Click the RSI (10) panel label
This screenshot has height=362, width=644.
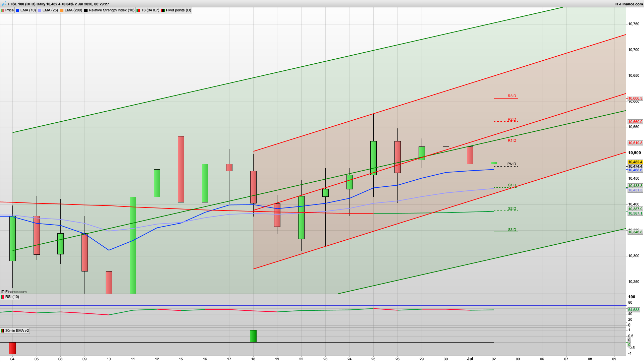tap(10, 297)
